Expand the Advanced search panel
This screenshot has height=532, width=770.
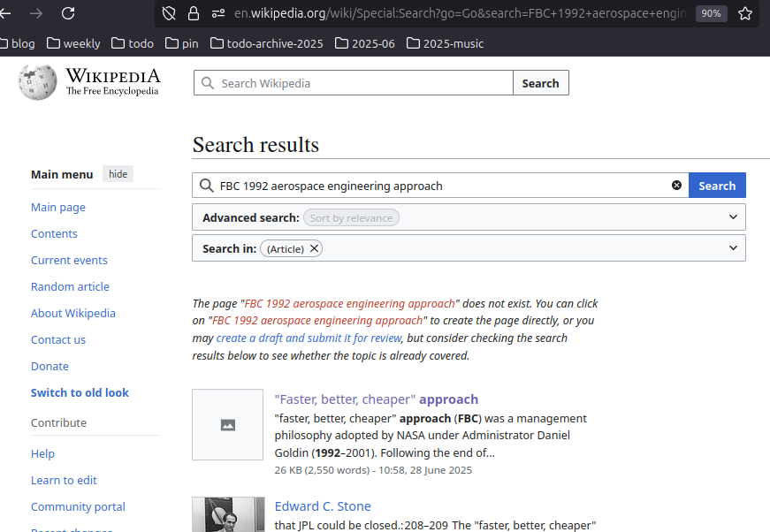click(733, 217)
